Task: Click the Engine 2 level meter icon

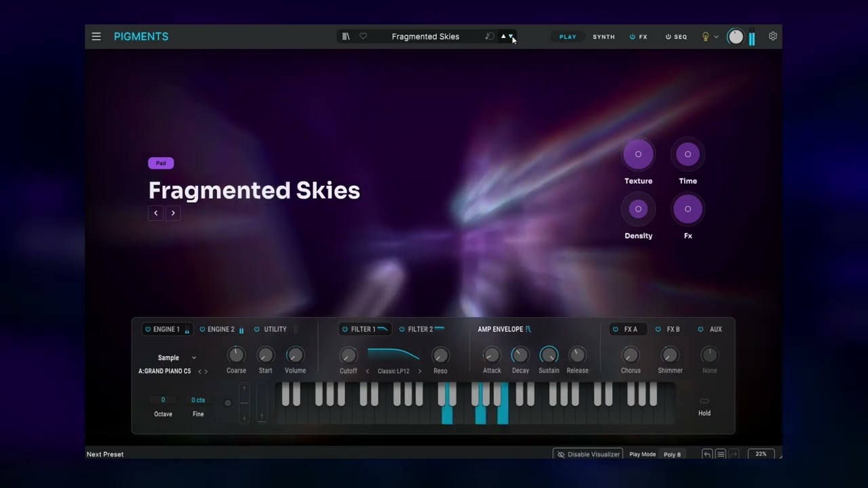Action: coord(241,330)
